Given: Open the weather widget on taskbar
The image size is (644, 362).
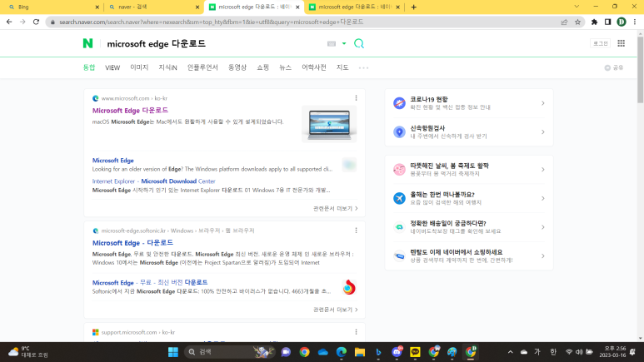Looking at the screenshot, I should click(28, 352).
